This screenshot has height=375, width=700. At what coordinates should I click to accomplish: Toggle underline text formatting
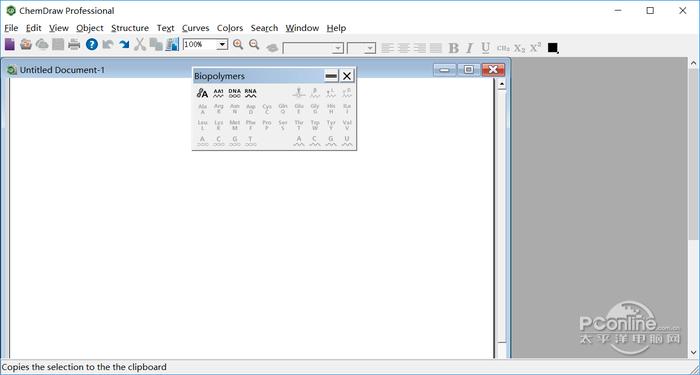(x=486, y=48)
